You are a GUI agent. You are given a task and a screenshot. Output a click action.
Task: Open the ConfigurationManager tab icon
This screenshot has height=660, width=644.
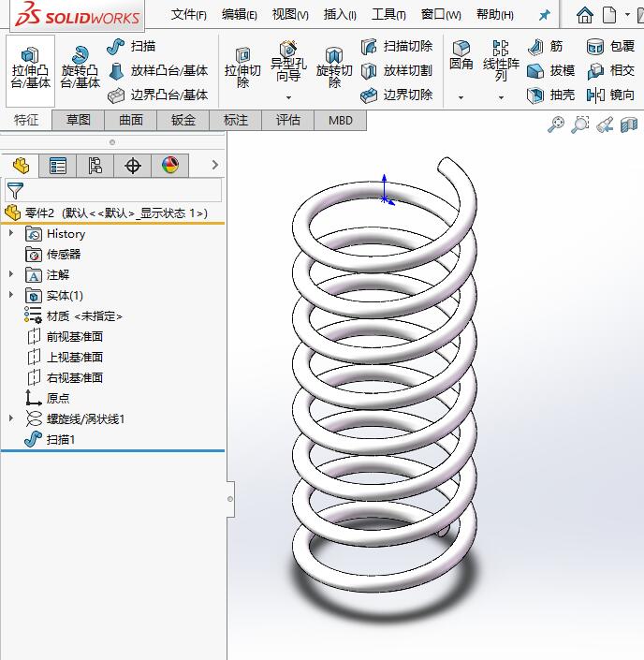click(x=95, y=166)
